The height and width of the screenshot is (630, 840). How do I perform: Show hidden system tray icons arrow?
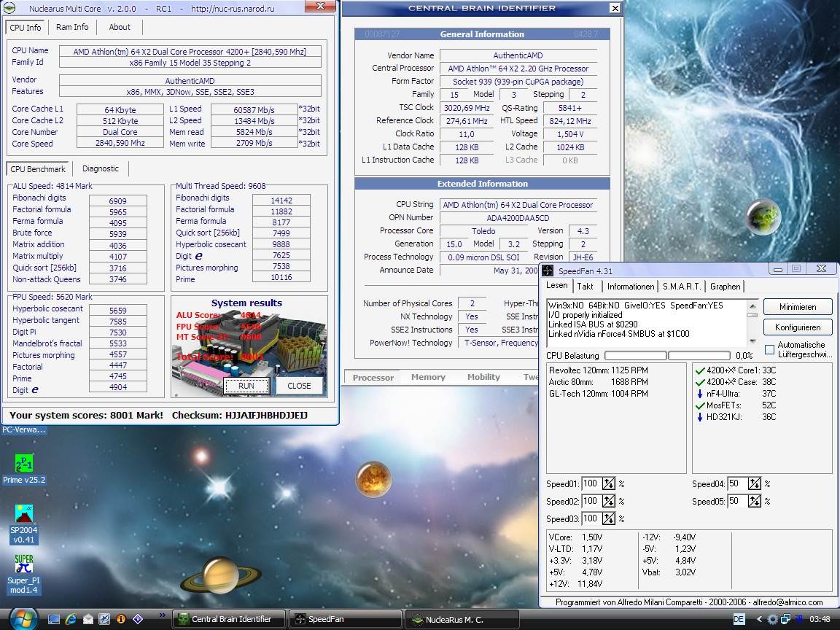758,619
